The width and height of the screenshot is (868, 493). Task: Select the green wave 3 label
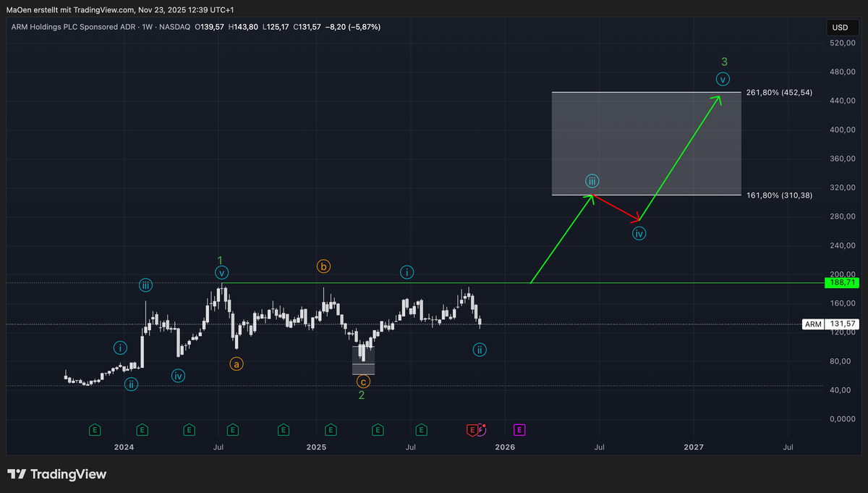pos(724,62)
